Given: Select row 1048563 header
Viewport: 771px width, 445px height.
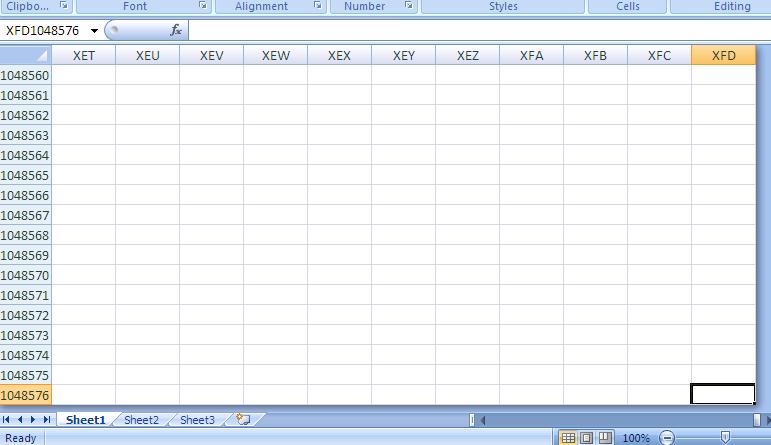Looking at the screenshot, I should [x=26, y=135].
